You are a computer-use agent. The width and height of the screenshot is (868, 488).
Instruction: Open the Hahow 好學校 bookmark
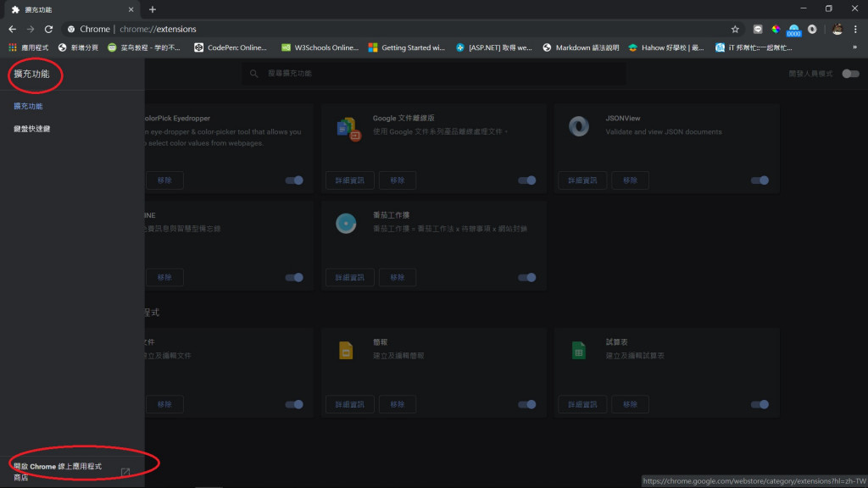[666, 47]
